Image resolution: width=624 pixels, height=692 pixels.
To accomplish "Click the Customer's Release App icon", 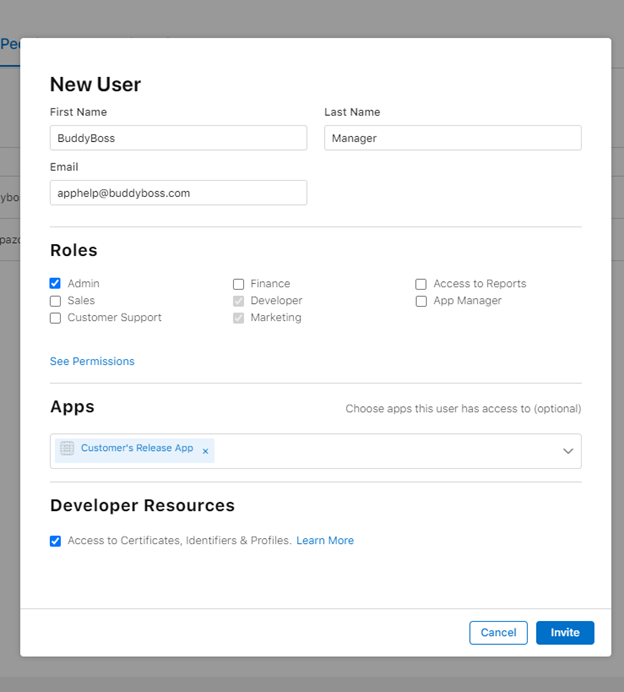I will click(x=67, y=449).
